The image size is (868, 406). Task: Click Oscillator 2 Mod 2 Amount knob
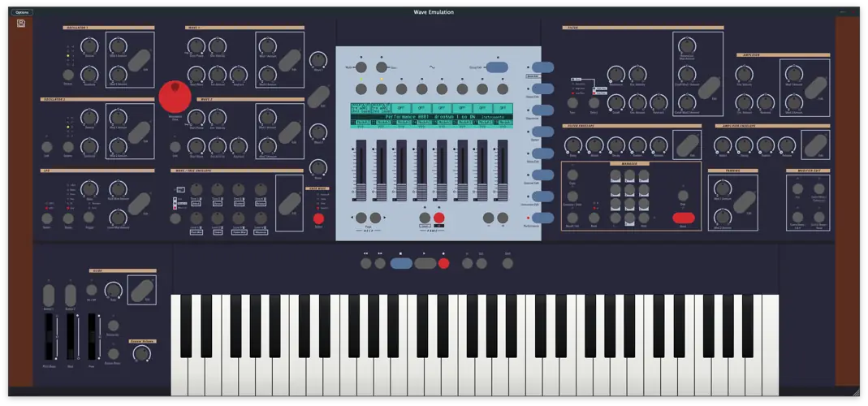[118, 145]
